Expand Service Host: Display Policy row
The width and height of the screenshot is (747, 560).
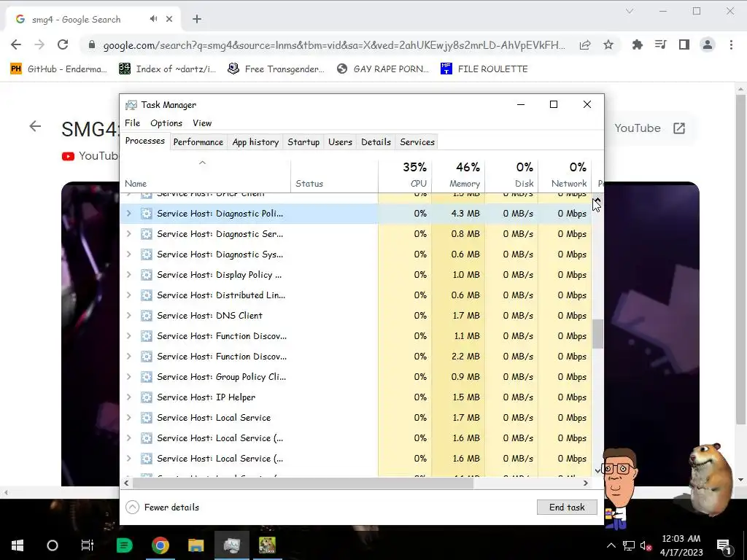128,275
